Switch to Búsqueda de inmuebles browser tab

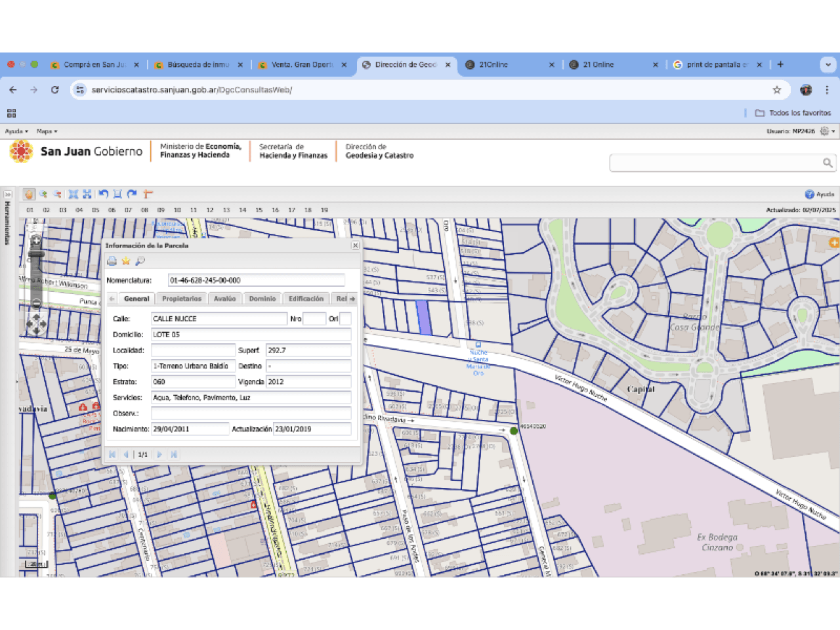click(x=198, y=65)
